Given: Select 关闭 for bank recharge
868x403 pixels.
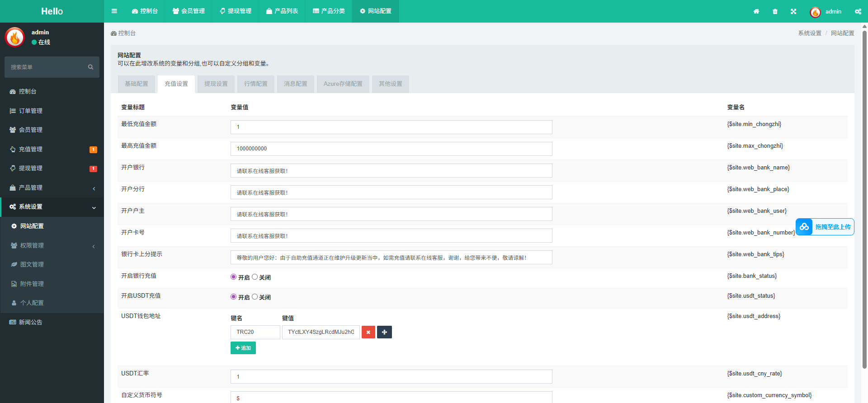Looking at the screenshot, I should pos(255,277).
